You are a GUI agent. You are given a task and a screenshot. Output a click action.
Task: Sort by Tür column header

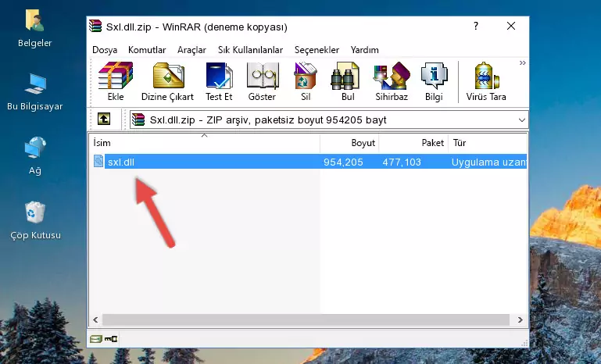(488, 142)
